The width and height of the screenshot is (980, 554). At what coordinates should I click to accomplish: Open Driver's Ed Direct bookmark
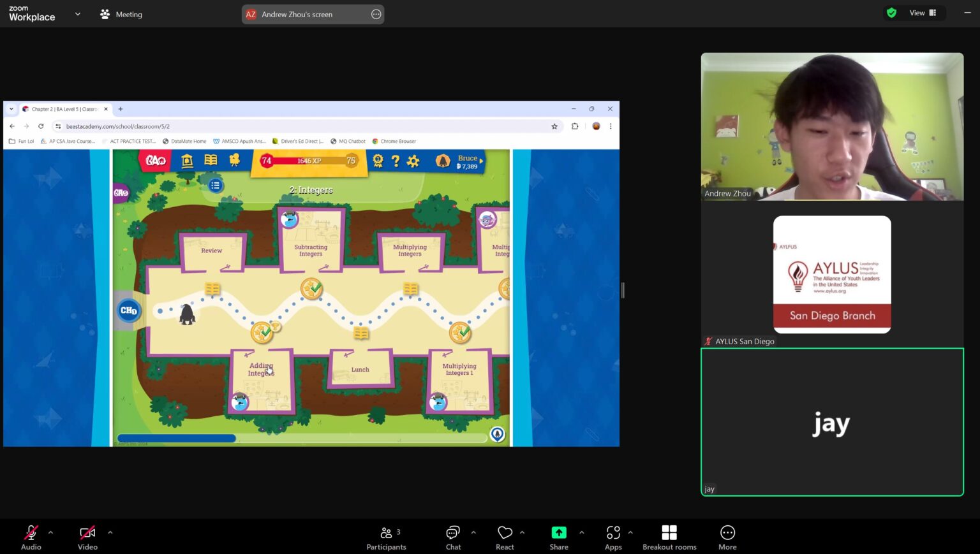(298, 141)
